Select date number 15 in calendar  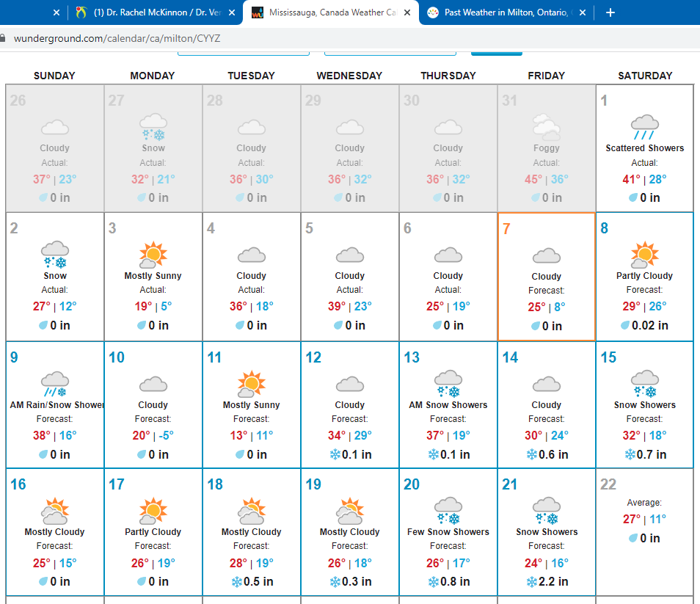pyautogui.click(x=608, y=357)
